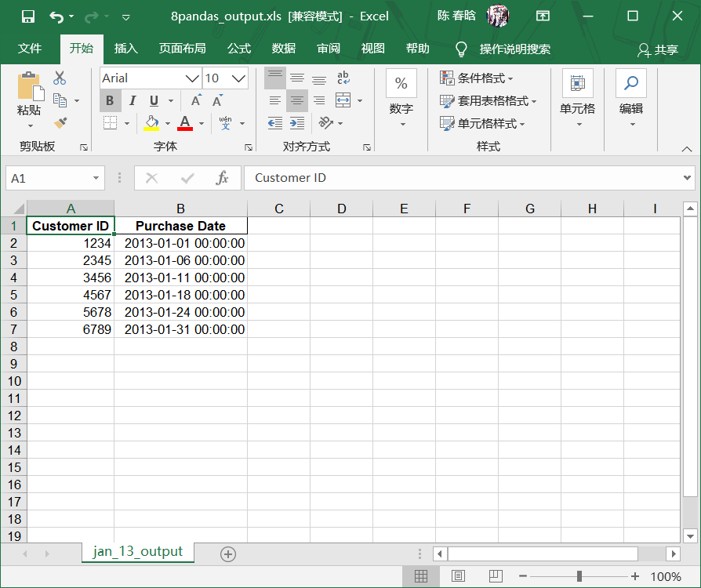Decrease font size with smaller A
Screen dimensions: 701x588
click(218, 100)
